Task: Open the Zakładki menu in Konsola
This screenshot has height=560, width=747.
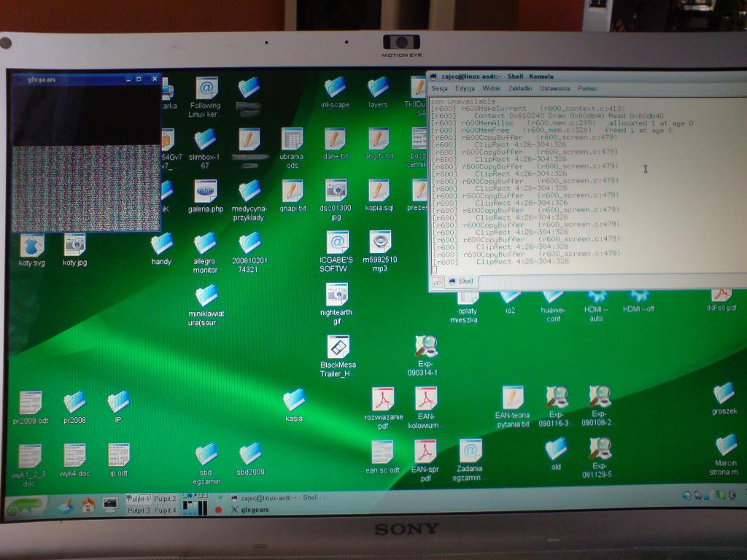Action: [x=520, y=88]
